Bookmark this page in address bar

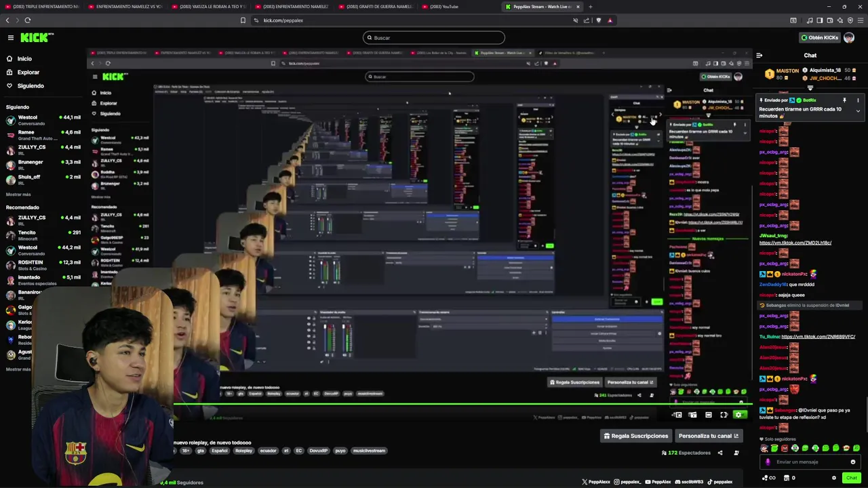[x=243, y=20]
